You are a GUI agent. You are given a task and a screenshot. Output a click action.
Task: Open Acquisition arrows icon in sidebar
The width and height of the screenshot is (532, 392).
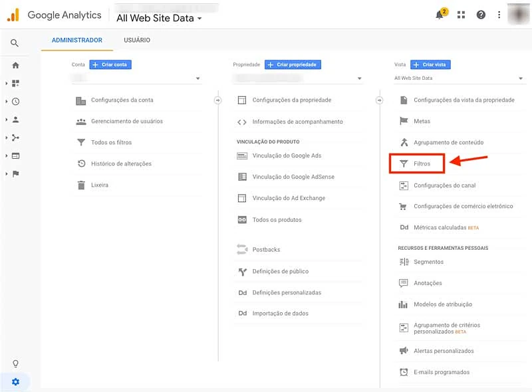pyautogui.click(x=15, y=138)
